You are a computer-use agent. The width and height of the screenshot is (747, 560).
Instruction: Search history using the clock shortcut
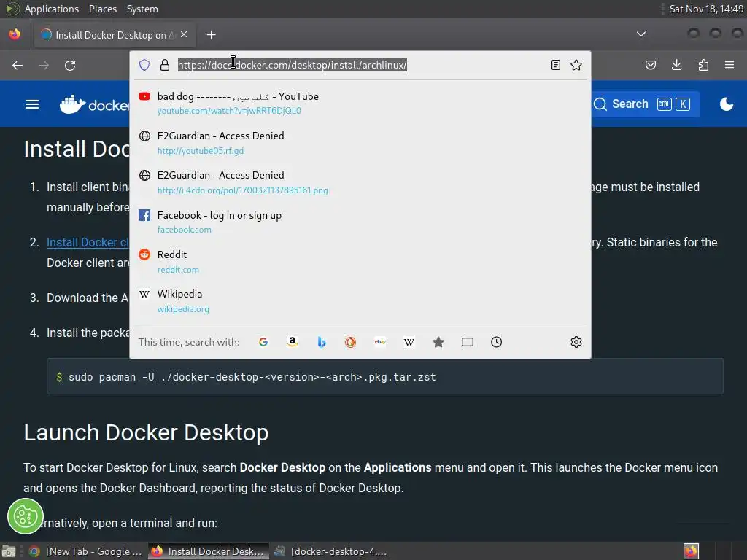496,342
